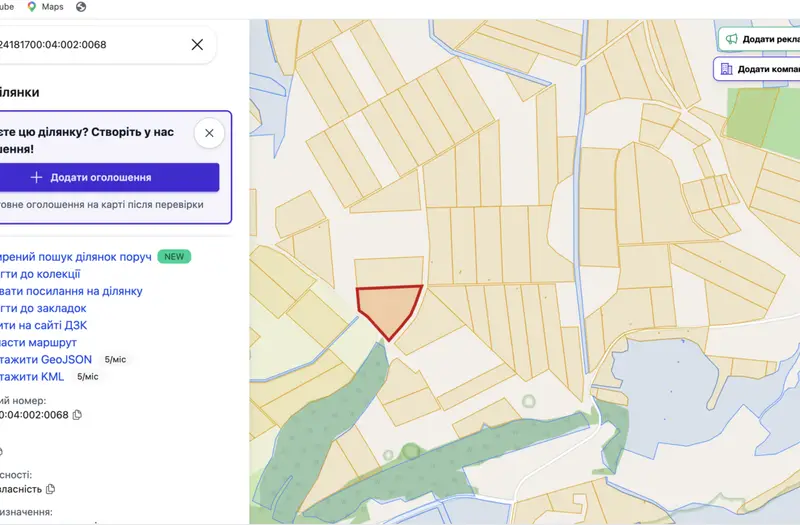Open extended search for nearby parcels
Screen dimensions: 800x525
76,257
